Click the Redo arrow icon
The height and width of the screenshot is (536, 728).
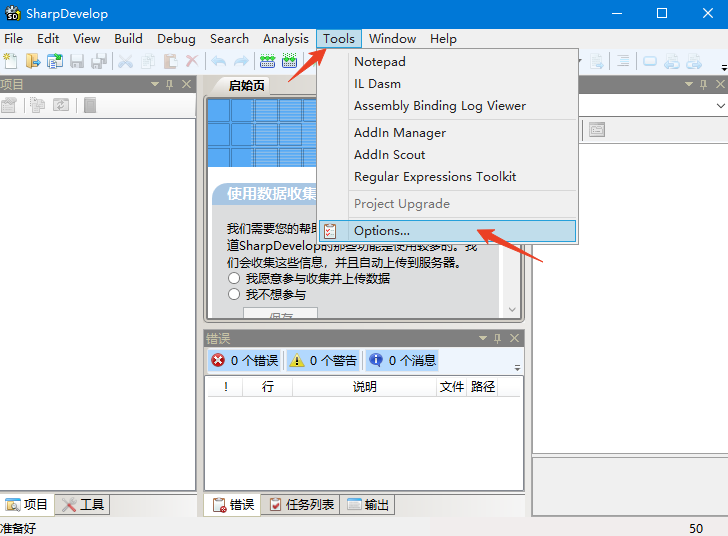pyautogui.click(x=241, y=61)
